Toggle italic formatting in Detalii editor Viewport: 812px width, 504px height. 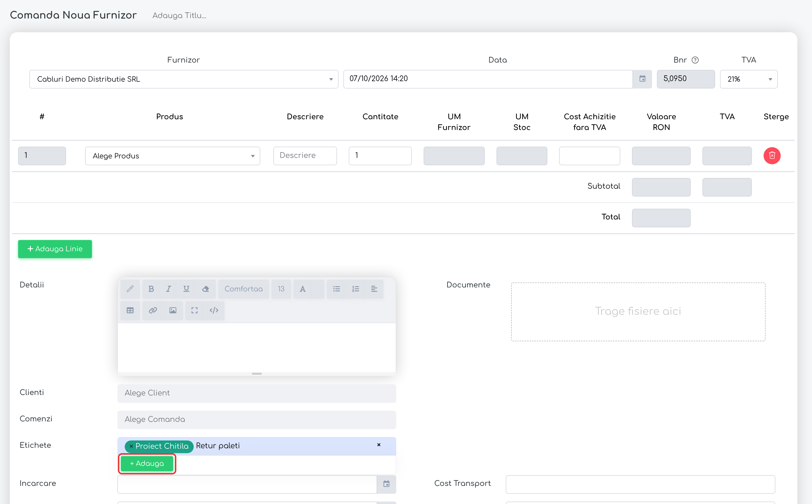coord(169,289)
